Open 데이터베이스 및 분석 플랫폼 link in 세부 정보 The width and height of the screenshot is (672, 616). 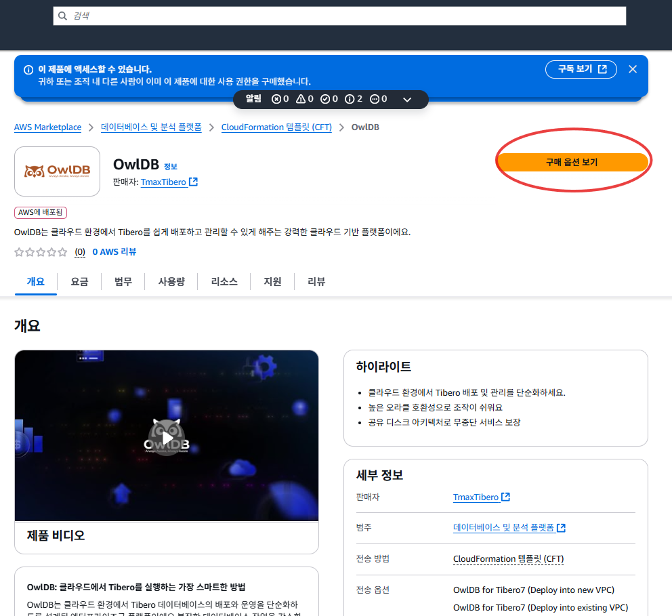click(509, 528)
